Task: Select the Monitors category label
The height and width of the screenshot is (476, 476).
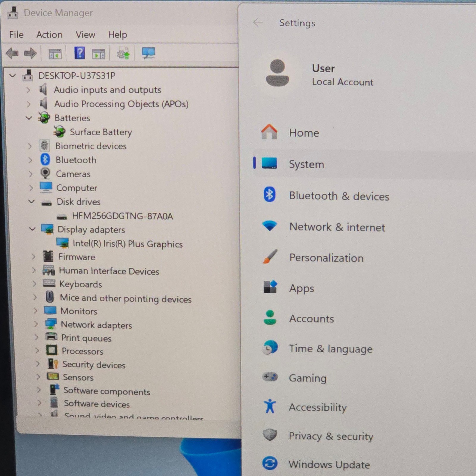Action: click(79, 311)
